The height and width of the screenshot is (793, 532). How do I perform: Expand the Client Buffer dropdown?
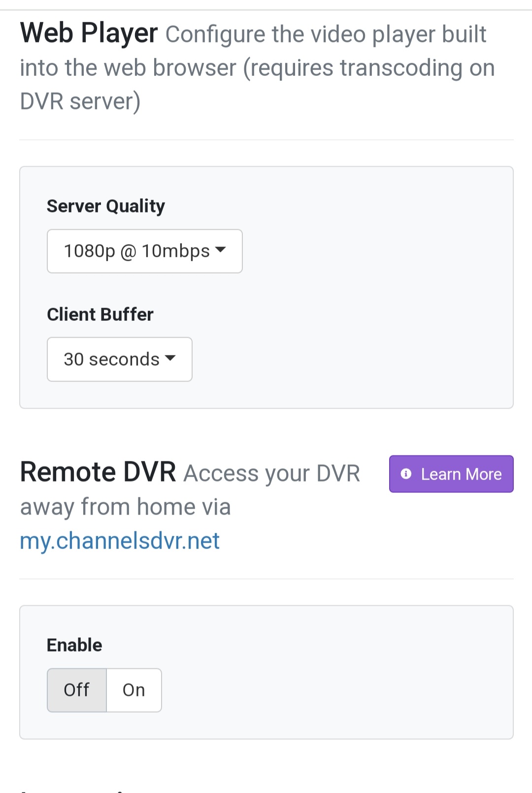click(x=119, y=359)
